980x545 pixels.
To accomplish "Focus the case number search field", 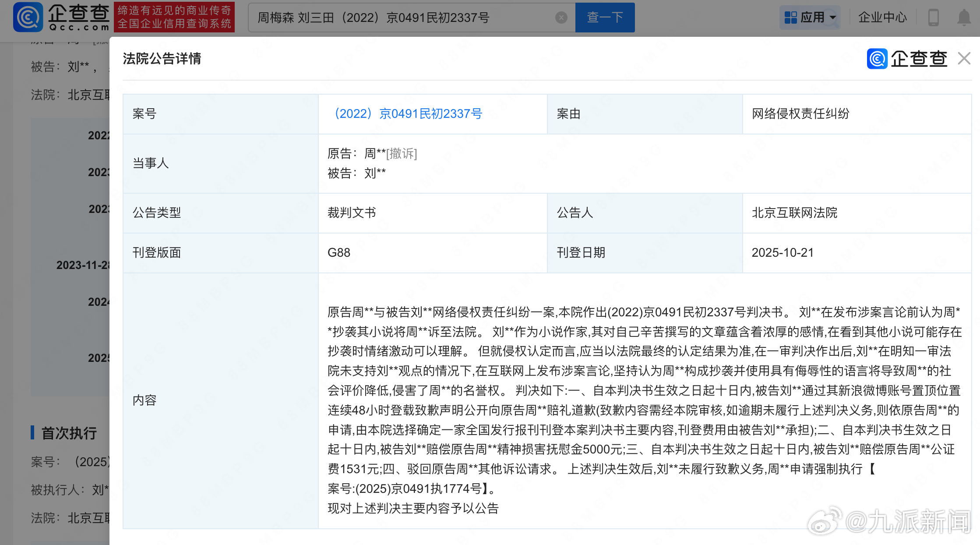I will point(394,18).
